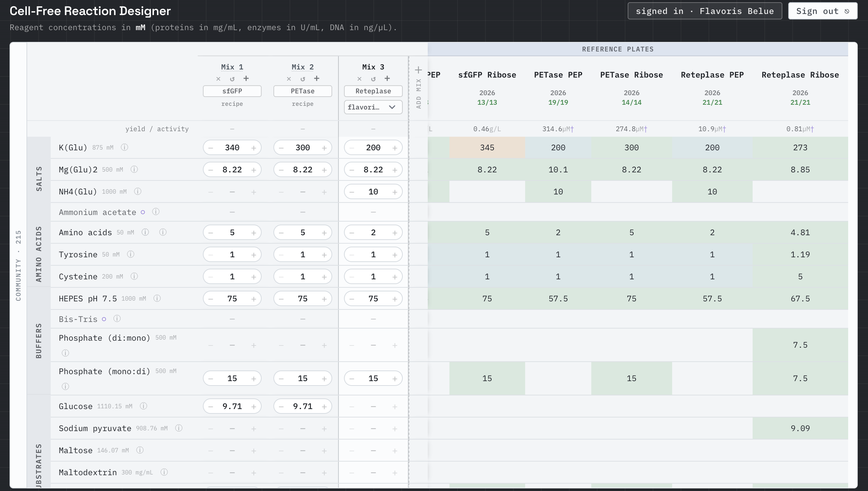Decrease K(Glu) in Mix 2
The width and height of the screenshot is (868, 491).
[x=281, y=148]
